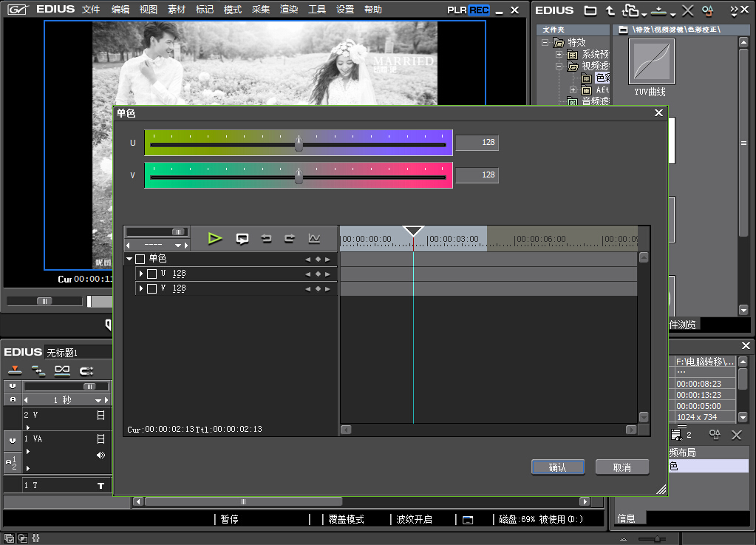
Task: Enable the 单色 keyframe checkbox
Action: [140, 259]
